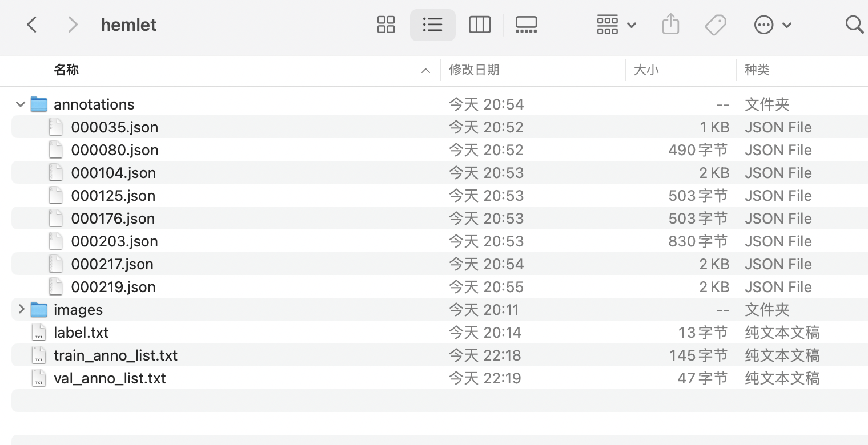
Task: Sort by the 大小 column header
Action: pos(646,70)
